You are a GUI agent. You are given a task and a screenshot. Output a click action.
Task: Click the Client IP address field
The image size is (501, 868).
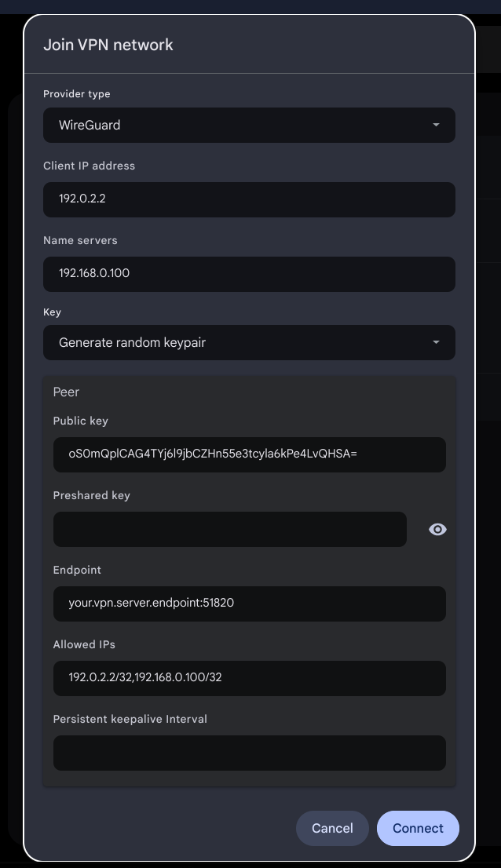(249, 199)
